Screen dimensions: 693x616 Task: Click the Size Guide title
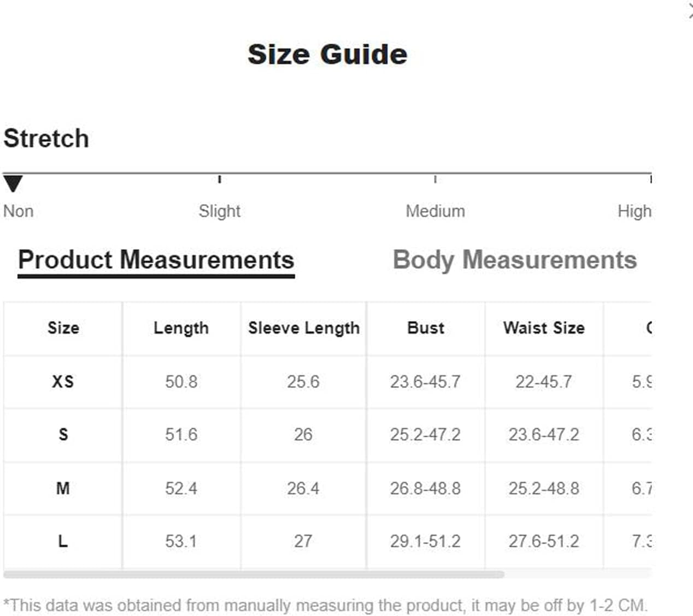click(x=327, y=54)
